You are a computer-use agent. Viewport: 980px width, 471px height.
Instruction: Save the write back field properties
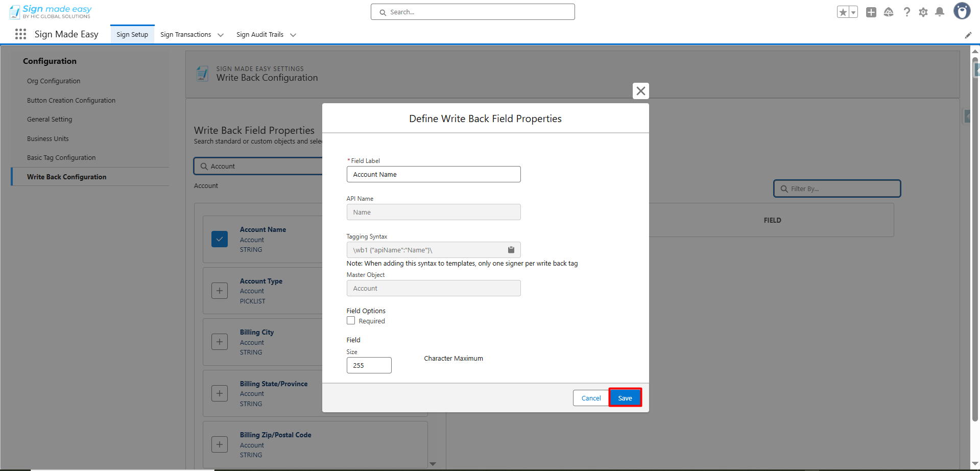625,398
